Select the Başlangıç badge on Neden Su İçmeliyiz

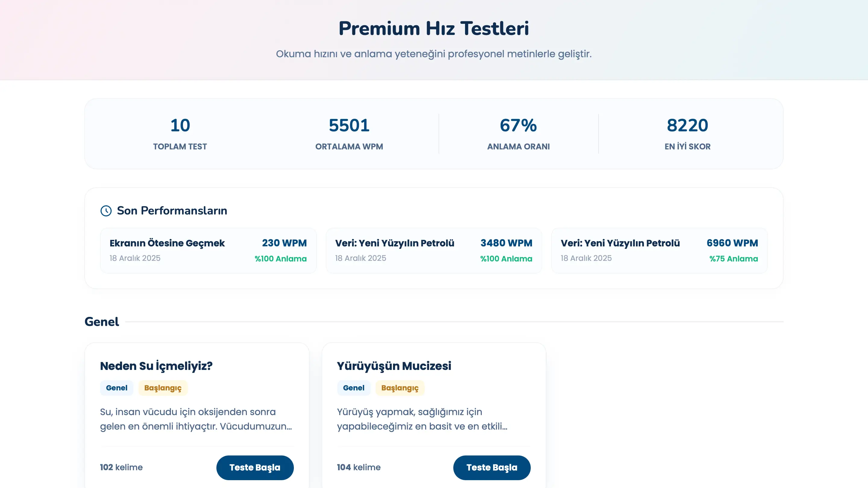click(163, 388)
